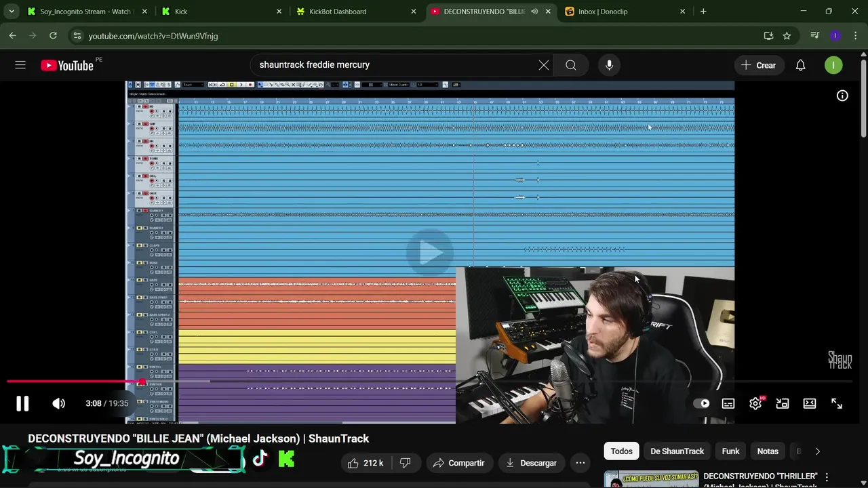Screen dimensions: 868x488
Task: Open the DECONSTRUYENDO "THRILLER" suggested video thumbnail
Action: [651, 479]
